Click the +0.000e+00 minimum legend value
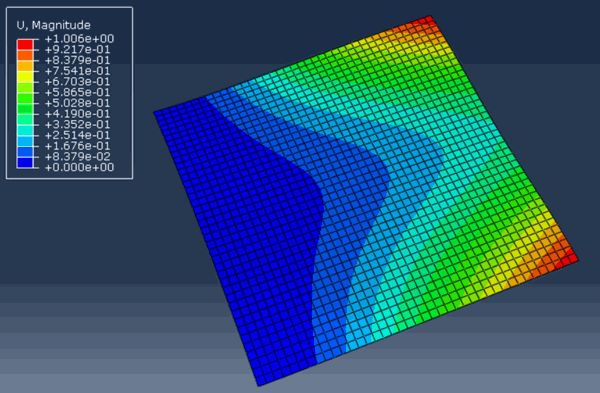 coord(79,167)
